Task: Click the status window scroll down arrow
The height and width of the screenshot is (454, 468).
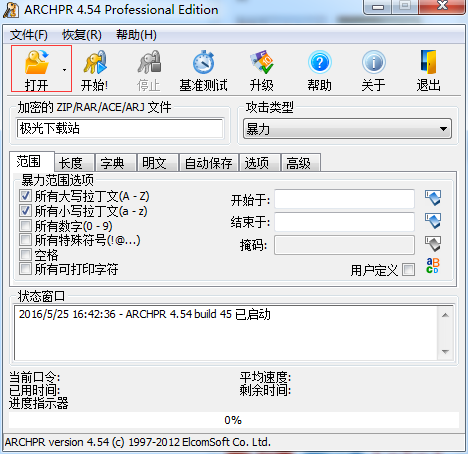Action: click(x=446, y=352)
